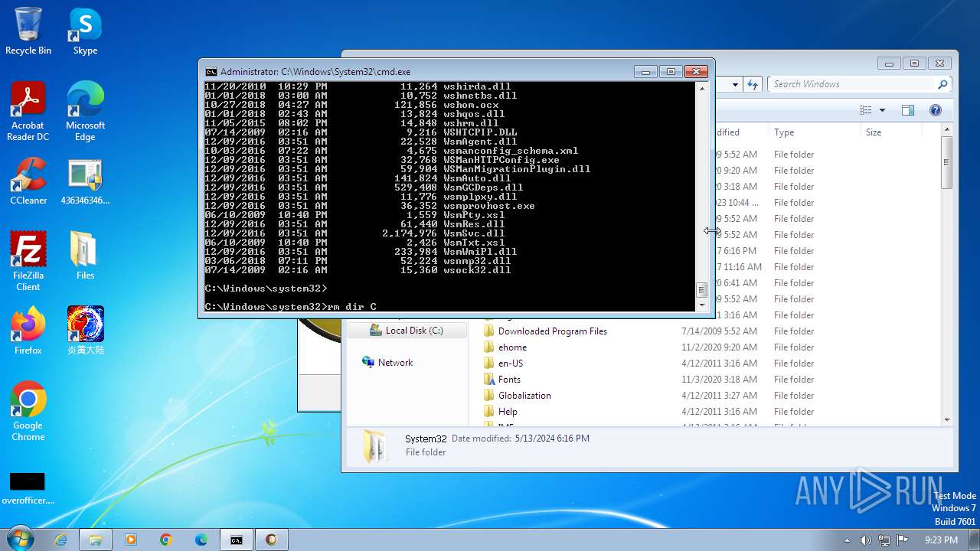Open CCleaner from the desktop
This screenshot has height=551, width=980.
pyautogui.click(x=28, y=181)
